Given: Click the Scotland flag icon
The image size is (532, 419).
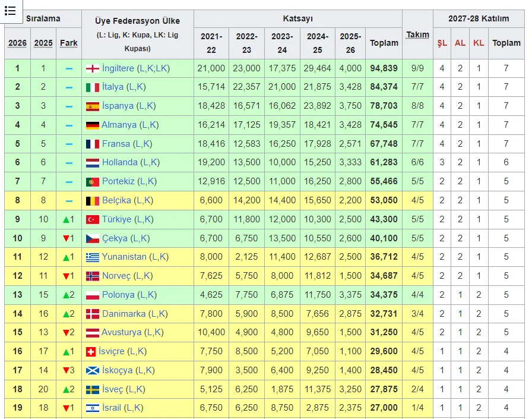Looking at the screenshot, I should point(92,370).
